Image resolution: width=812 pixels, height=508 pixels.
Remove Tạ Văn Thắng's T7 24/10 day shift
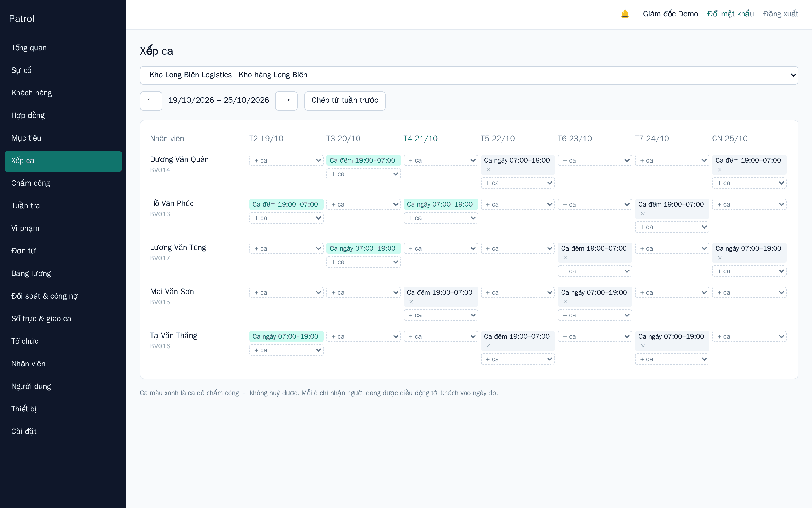click(x=643, y=346)
